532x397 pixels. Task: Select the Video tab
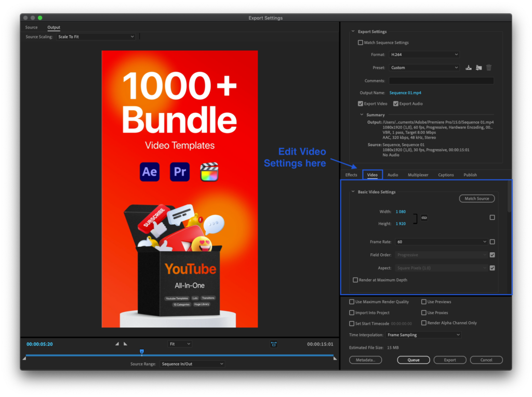coord(372,175)
